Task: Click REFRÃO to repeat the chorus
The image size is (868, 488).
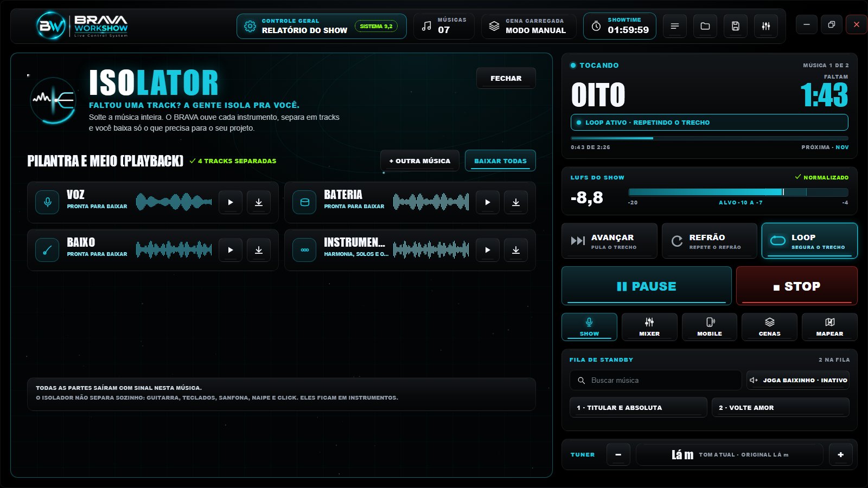Action: [709, 241]
